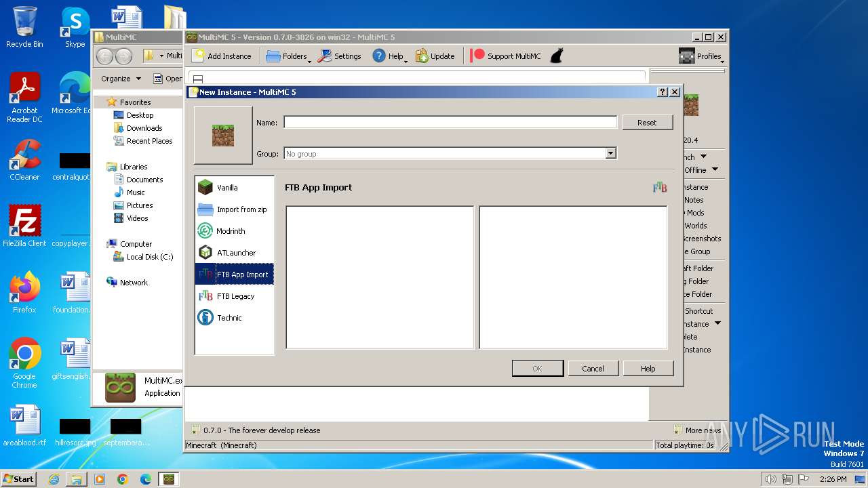This screenshot has width=868, height=488.
Task: Click the volume icon in system tray
Action: click(x=770, y=479)
